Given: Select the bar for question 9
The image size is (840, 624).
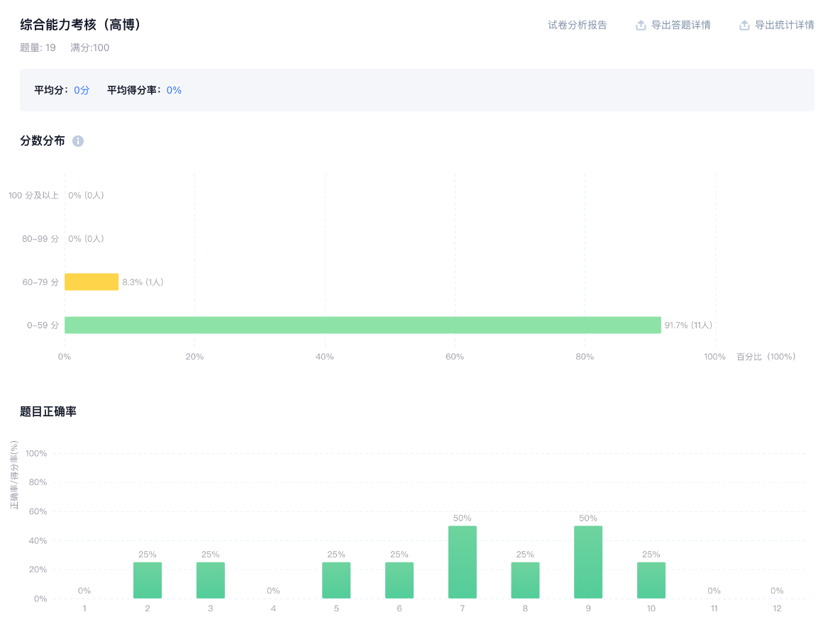Looking at the screenshot, I should click(588, 562).
